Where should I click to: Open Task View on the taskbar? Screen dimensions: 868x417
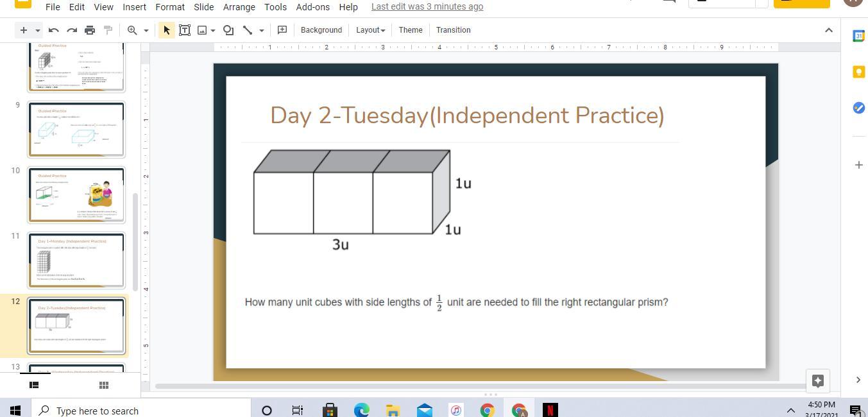(x=298, y=411)
